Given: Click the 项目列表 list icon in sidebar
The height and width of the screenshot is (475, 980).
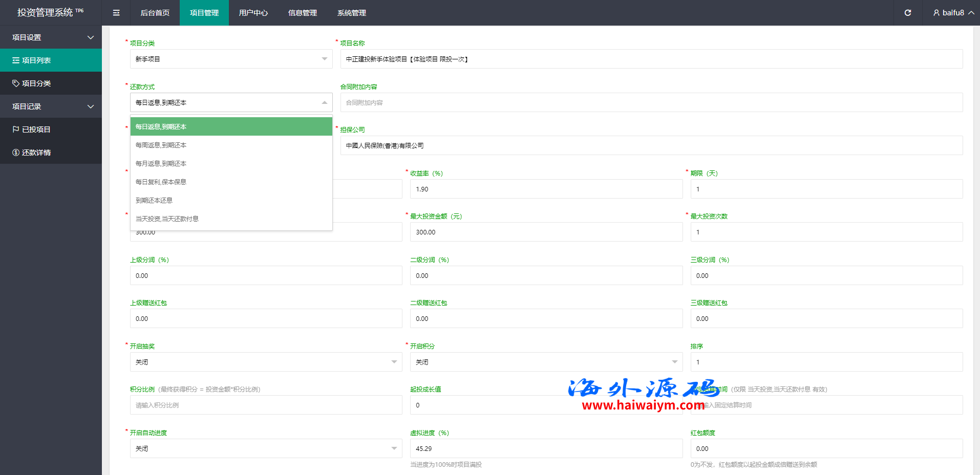Looking at the screenshot, I should point(16,60).
